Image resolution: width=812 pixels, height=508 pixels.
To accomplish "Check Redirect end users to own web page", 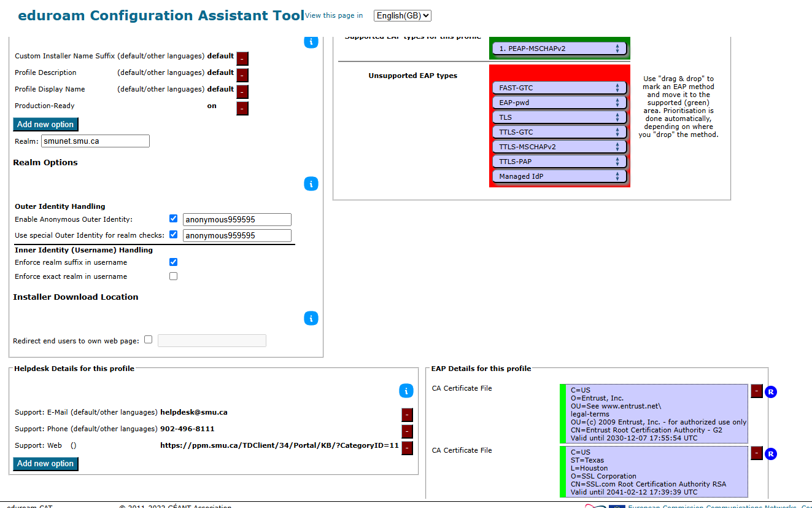I will coord(148,339).
